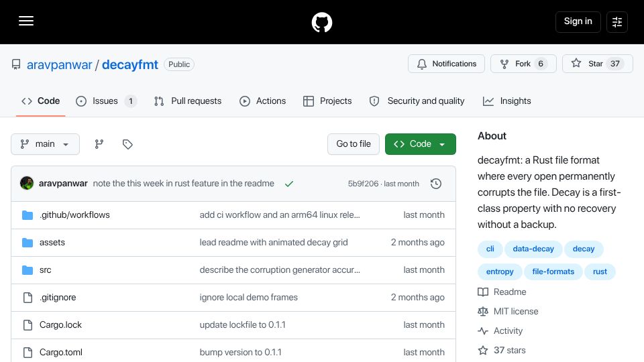Open the appearance settings sliders icon

617,22
